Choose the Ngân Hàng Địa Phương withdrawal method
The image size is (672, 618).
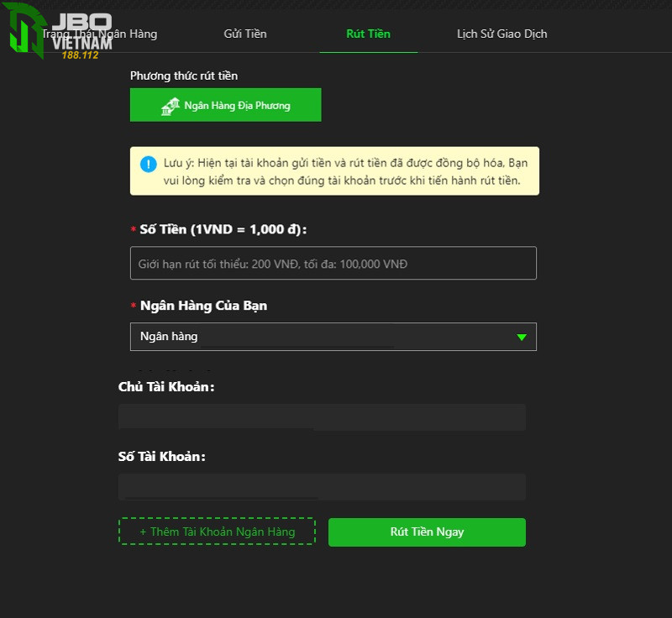tap(225, 105)
